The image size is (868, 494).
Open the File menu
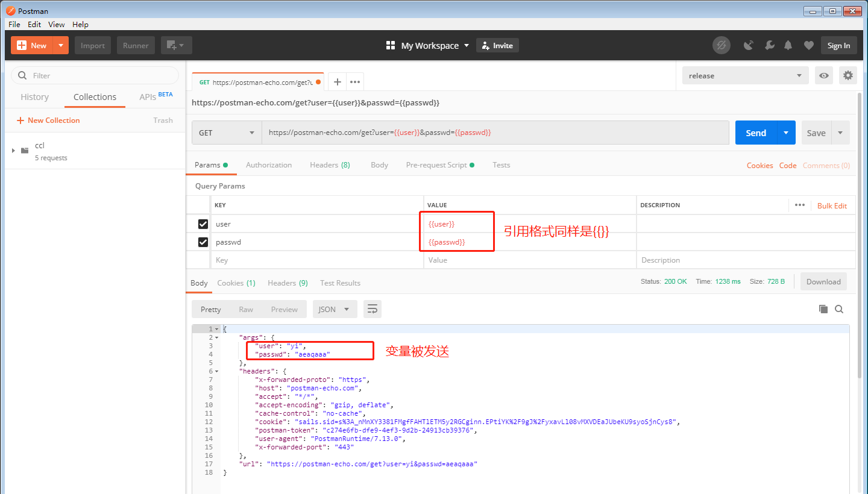click(x=14, y=24)
